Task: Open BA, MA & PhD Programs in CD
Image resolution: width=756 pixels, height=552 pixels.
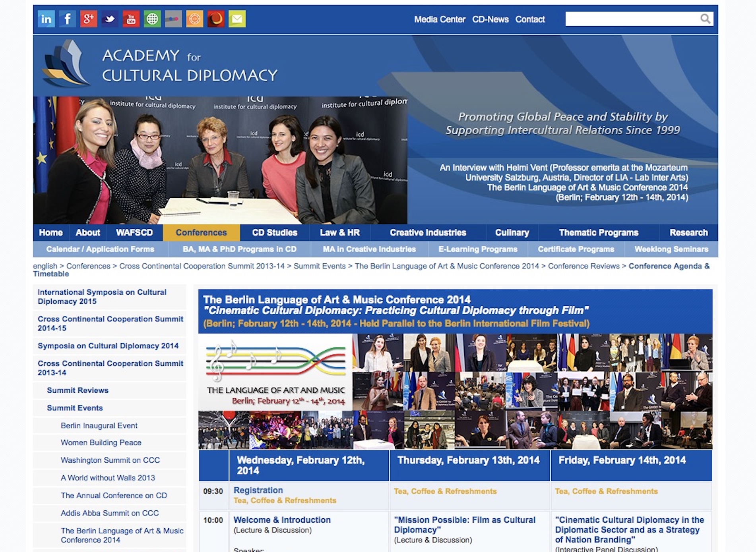Action: (x=240, y=249)
